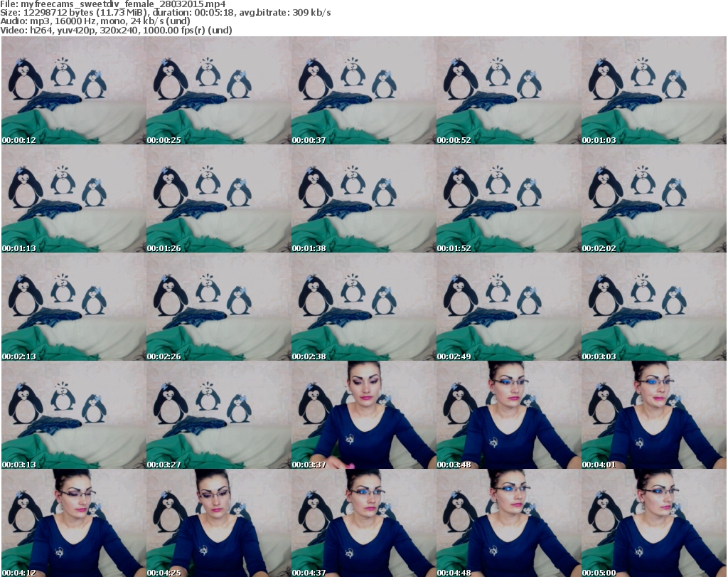Pick the preview frame marked 00:02:38

(363, 307)
